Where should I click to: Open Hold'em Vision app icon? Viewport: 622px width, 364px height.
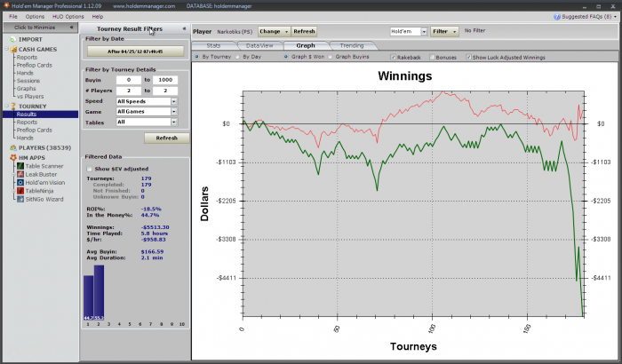coord(20,183)
